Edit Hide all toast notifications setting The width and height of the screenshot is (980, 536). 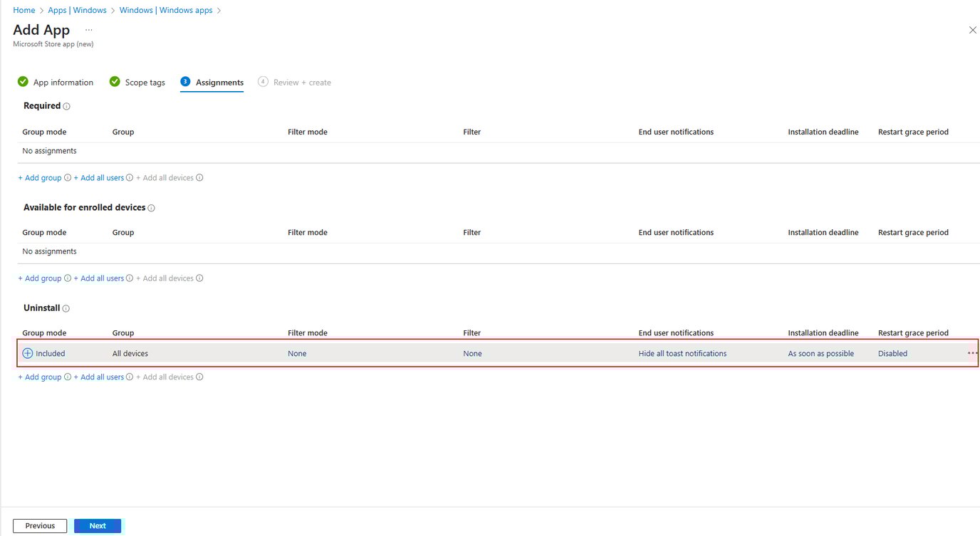point(682,354)
